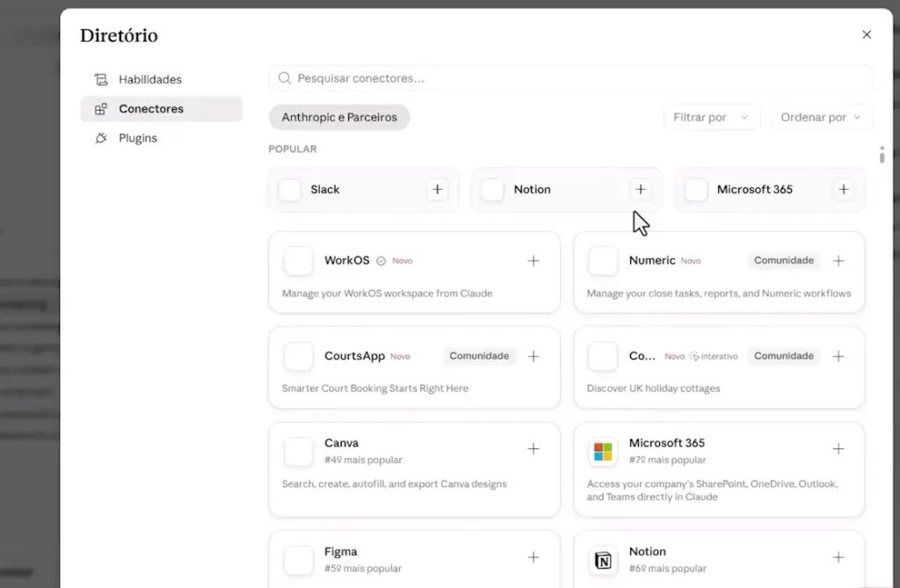Add the Figma connector

533,557
